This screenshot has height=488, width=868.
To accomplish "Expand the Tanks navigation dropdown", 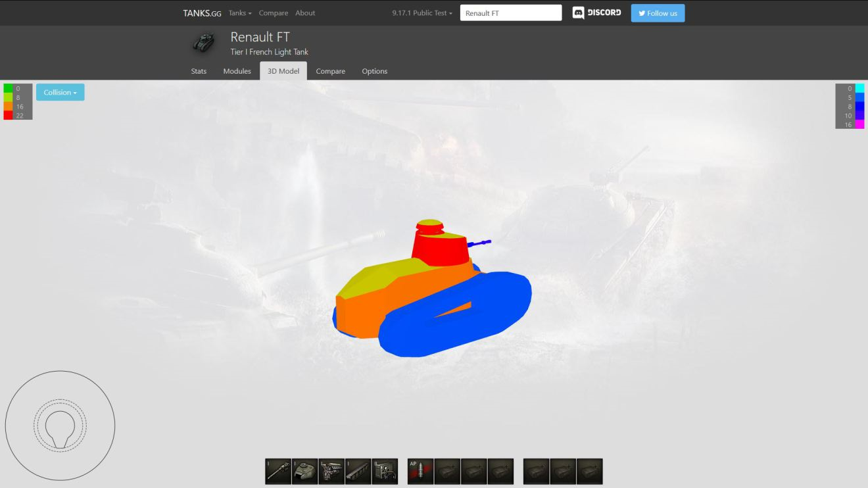I will point(240,13).
